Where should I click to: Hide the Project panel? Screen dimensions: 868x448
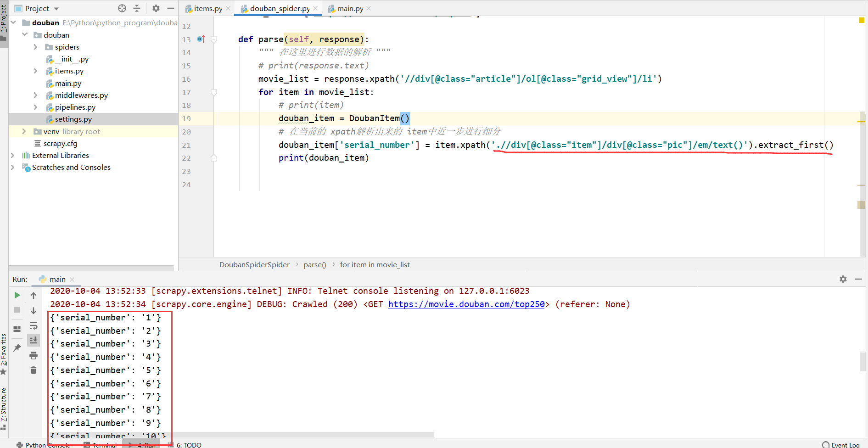tap(171, 8)
